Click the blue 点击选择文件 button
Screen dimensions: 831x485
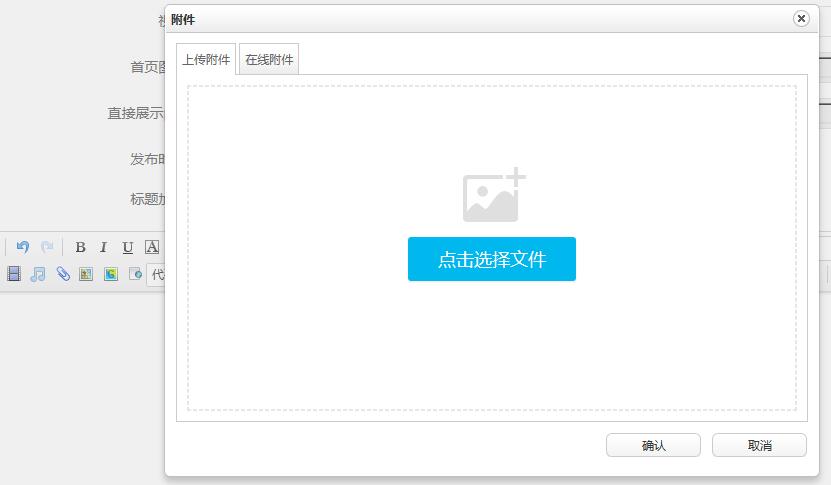pos(491,259)
